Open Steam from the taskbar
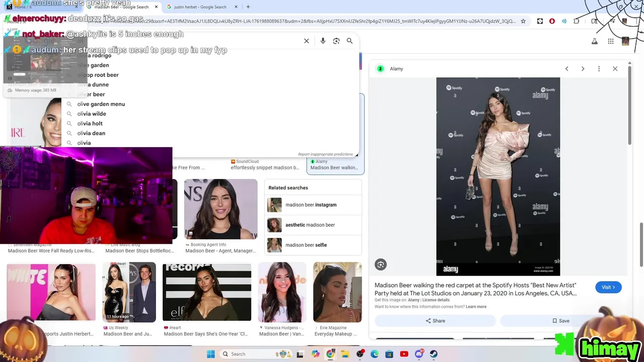Image resolution: width=644 pixels, height=362 pixels. coord(434,354)
